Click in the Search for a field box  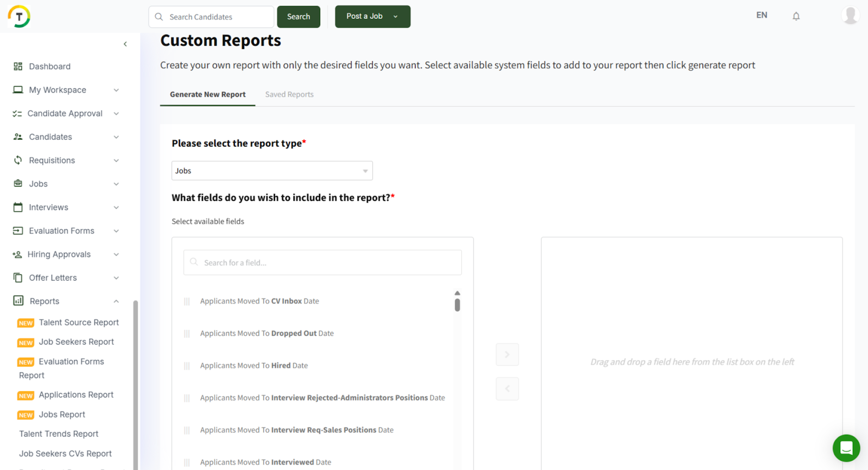(323, 262)
